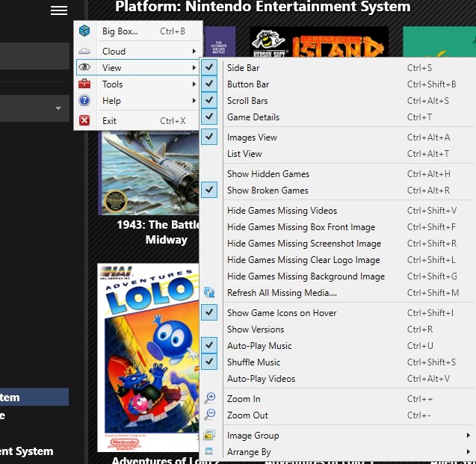Select the highlighted sidebar platform row
The height and width of the screenshot is (464, 476).
(x=34, y=397)
